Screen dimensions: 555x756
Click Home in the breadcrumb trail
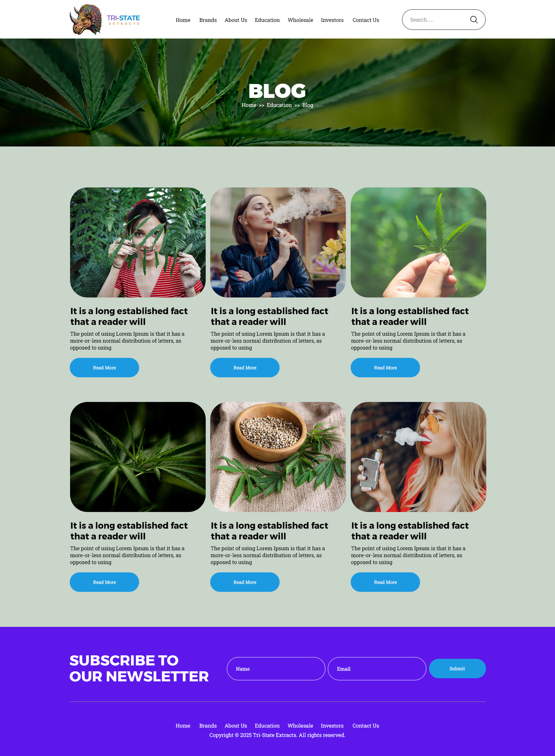249,105
